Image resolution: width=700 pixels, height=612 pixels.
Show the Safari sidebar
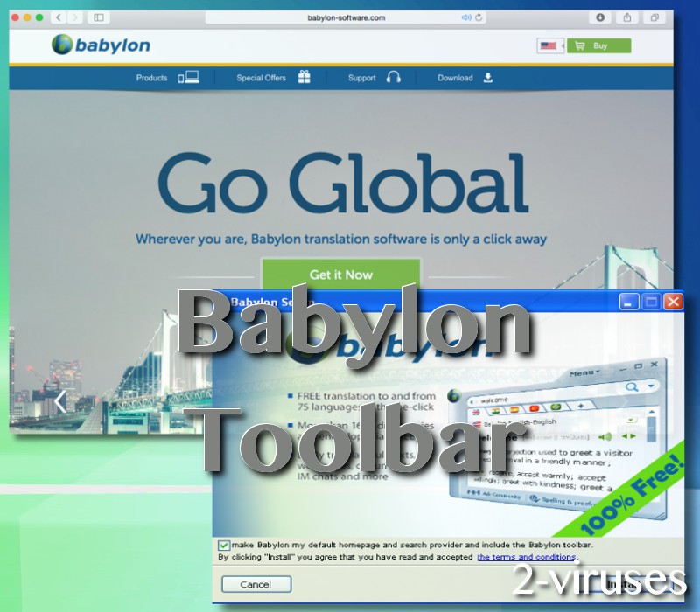pos(99,17)
